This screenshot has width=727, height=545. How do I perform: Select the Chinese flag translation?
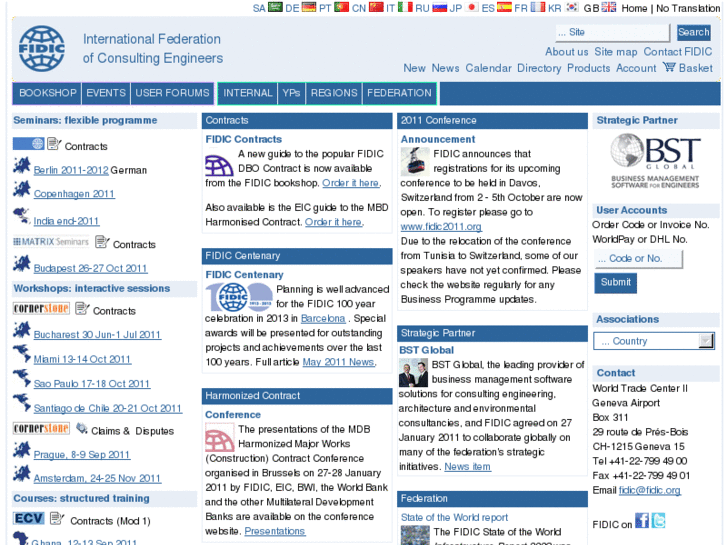click(x=376, y=7)
